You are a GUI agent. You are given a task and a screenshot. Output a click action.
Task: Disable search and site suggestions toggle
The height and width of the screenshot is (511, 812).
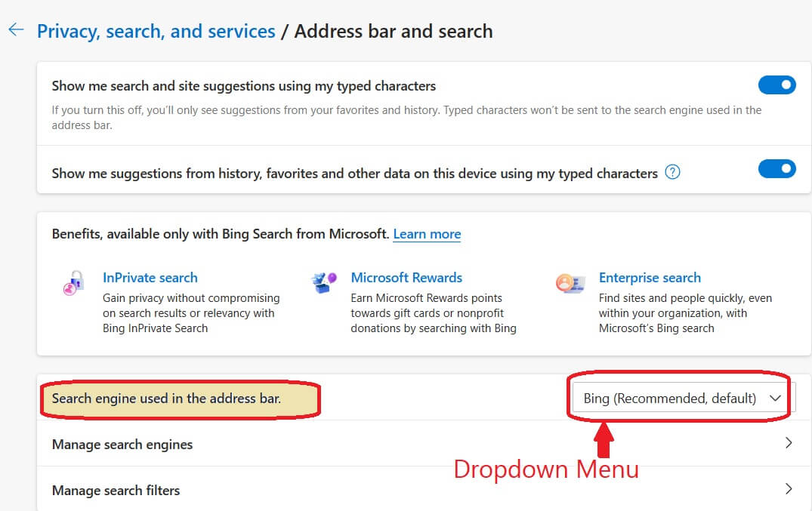[x=777, y=85]
